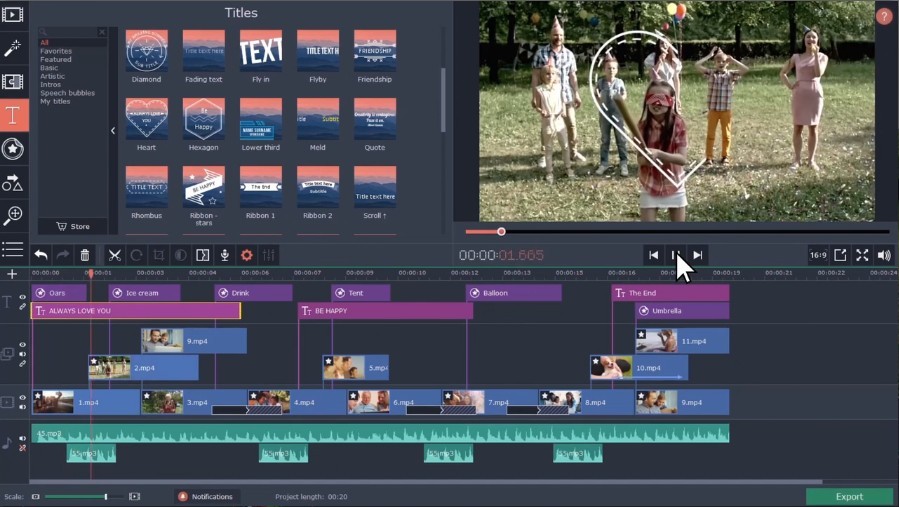Click the titles search field
This screenshot has width=899, height=507.
[72, 32]
